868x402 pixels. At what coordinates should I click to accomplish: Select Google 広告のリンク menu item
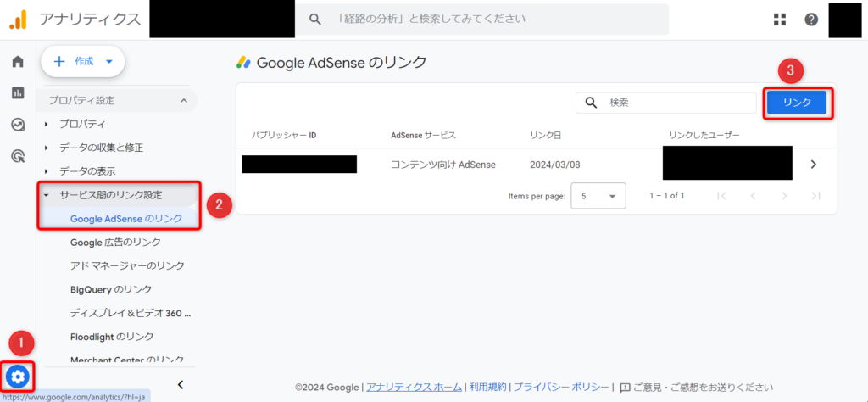click(x=115, y=242)
